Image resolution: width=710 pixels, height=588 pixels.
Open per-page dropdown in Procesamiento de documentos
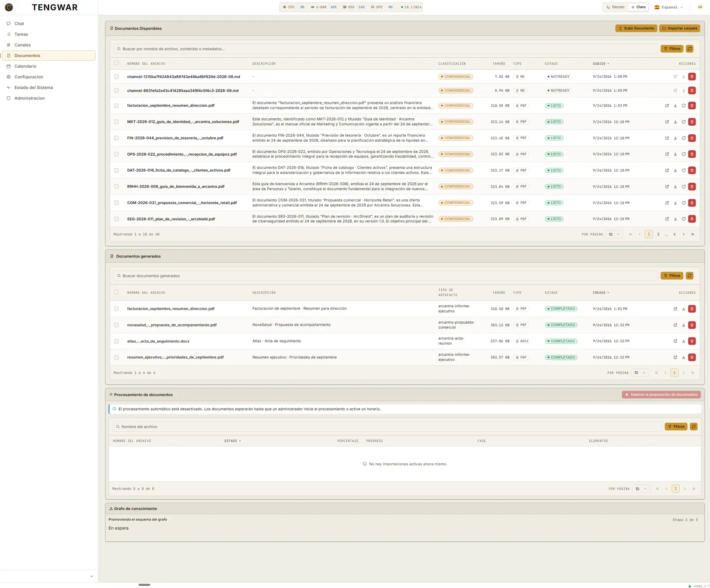[641, 489]
